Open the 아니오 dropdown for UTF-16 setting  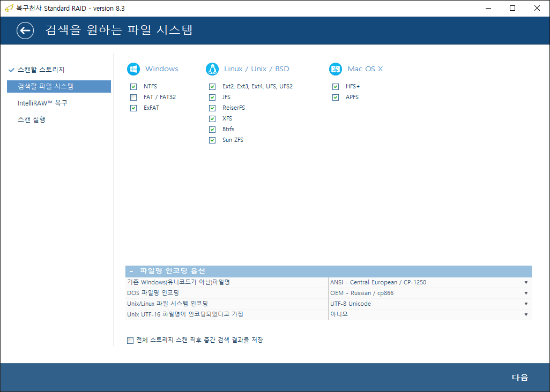[x=430, y=314]
